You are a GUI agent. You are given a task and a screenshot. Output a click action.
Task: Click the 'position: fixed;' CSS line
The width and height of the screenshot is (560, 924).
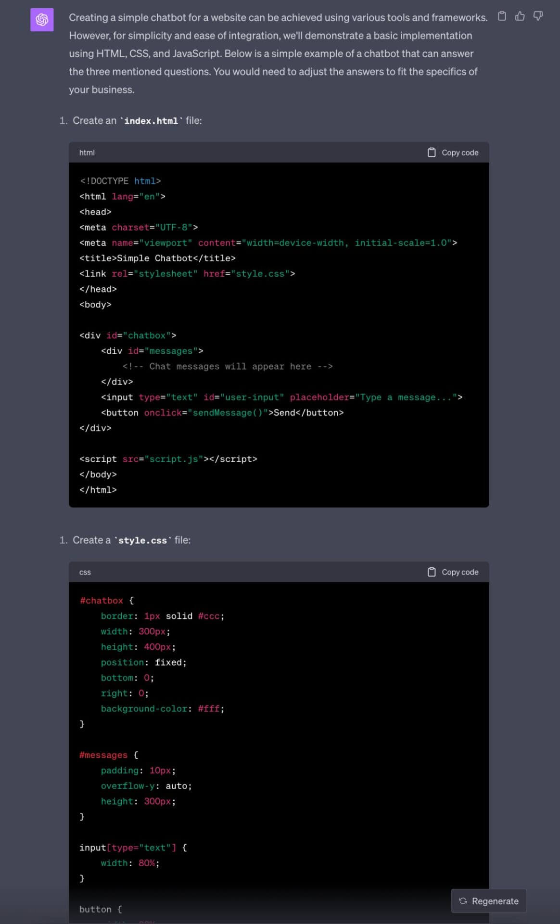pyautogui.click(x=143, y=662)
